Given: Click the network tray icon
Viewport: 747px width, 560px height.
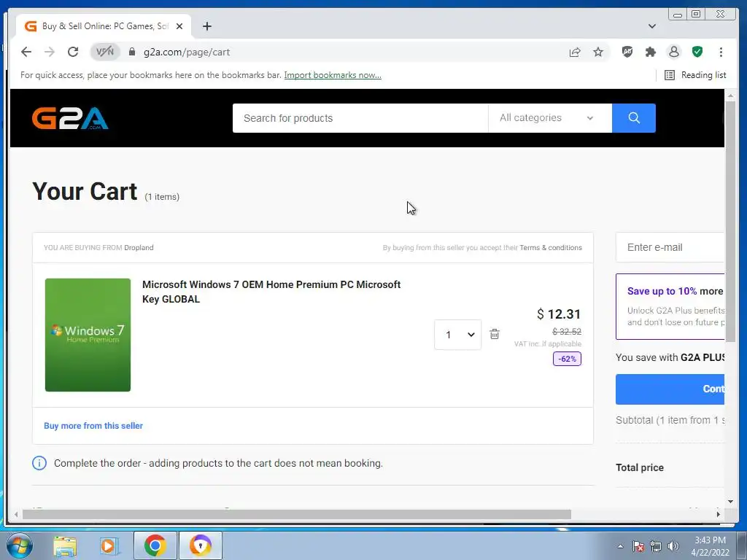Looking at the screenshot, I should tap(656, 546).
